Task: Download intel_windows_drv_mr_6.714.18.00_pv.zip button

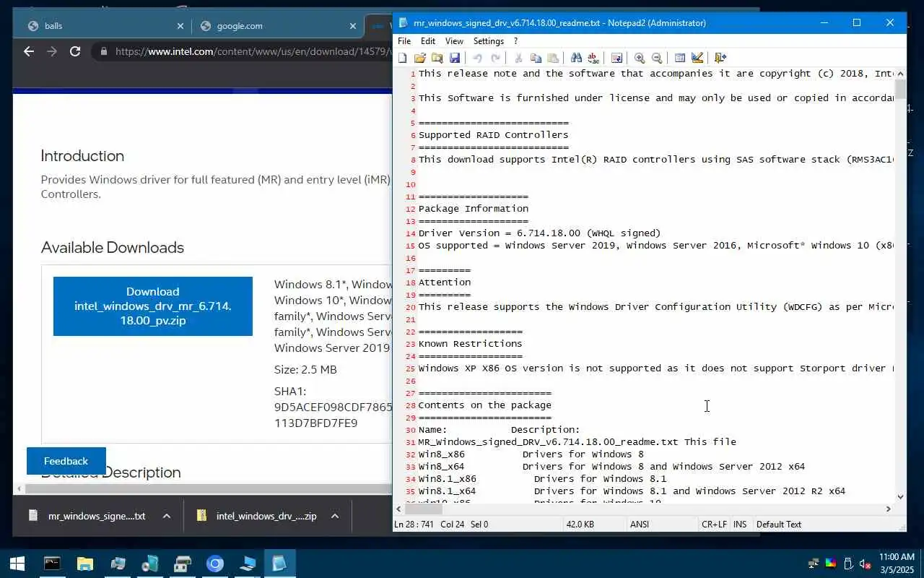Action: coord(153,306)
